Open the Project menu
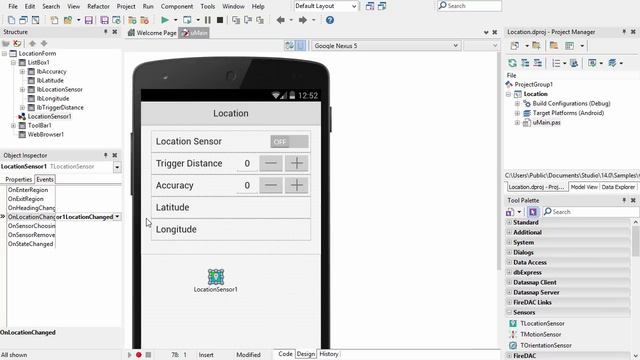Screen dimensions: 640x360 click(126, 6)
